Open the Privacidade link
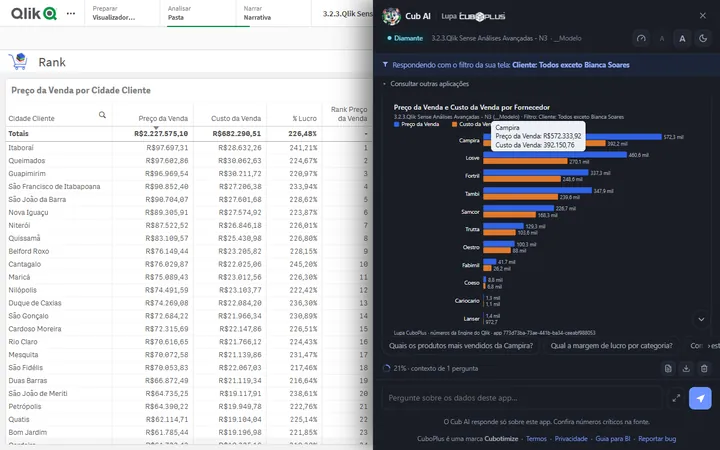 pos(571,439)
